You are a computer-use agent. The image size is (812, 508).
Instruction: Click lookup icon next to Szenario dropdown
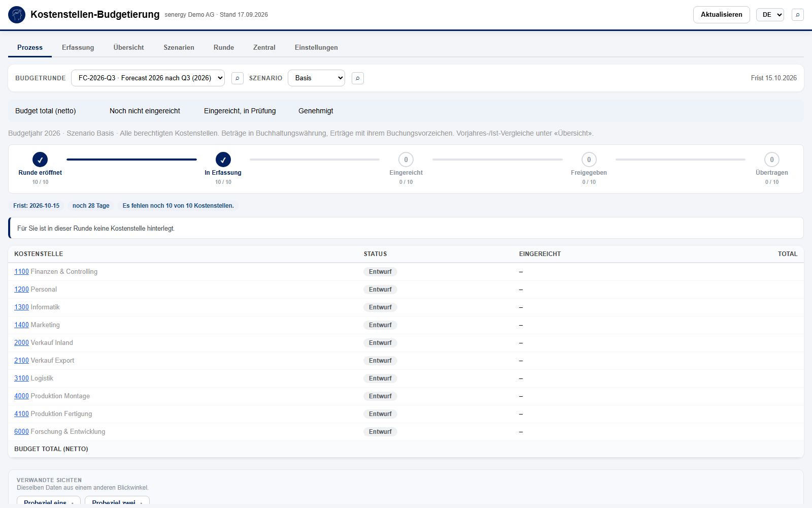pyautogui.click(x=358, y=78)
